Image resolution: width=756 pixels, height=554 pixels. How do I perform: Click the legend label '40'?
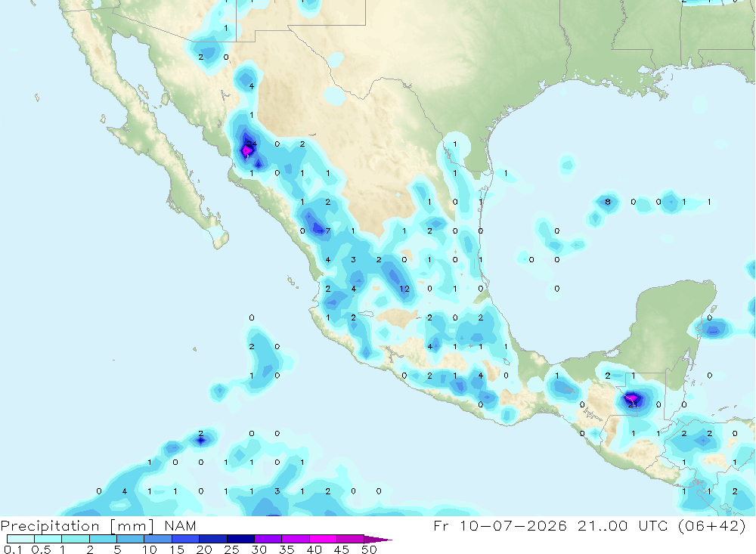coord(314,549)
